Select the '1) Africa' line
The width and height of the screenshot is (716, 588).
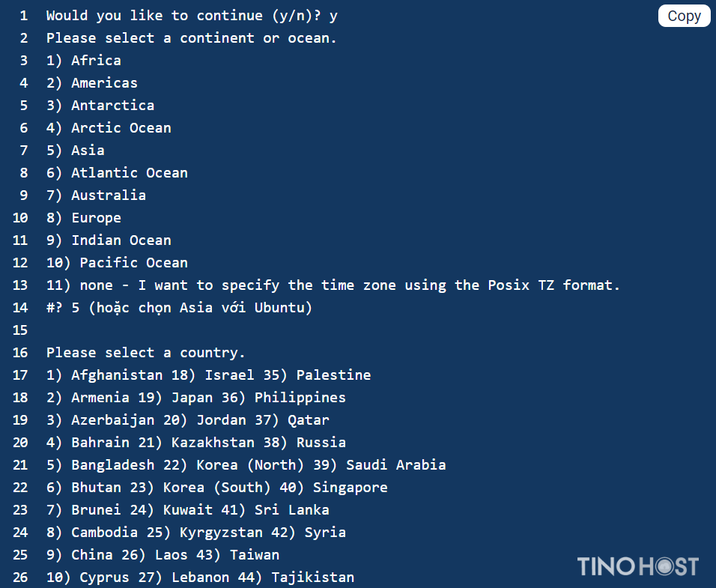point(84,60)
